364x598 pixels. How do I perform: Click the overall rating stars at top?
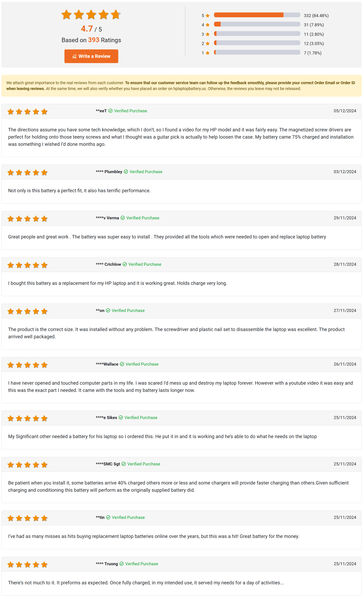click(x=91, y=15)
